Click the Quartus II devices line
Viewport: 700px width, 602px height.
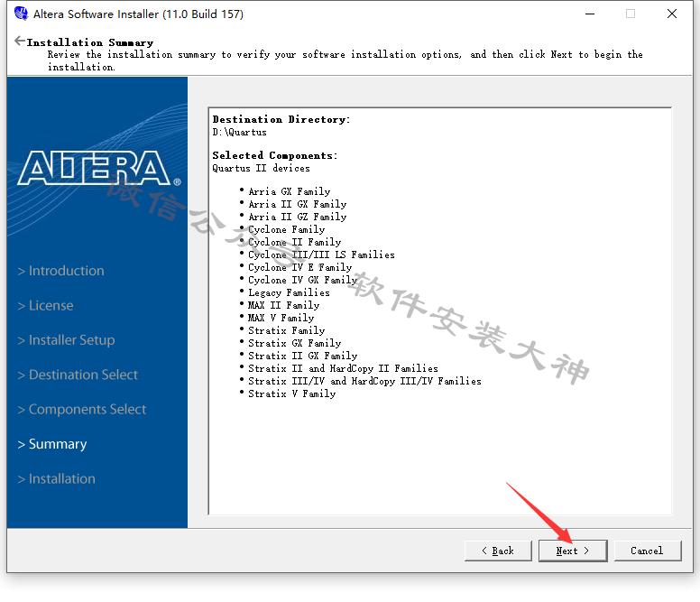pyautogui.click(x=262, y=169)
